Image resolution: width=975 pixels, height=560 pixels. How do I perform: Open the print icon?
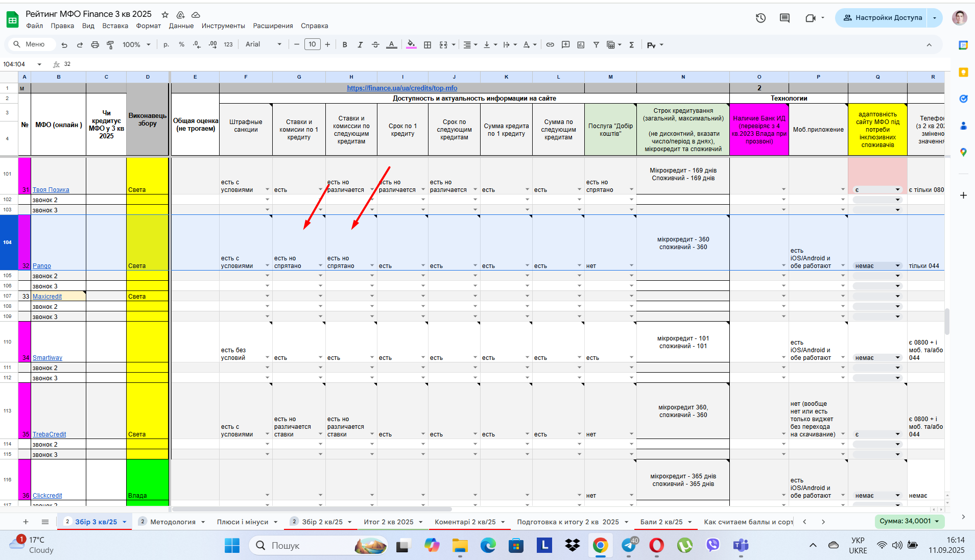95,45
